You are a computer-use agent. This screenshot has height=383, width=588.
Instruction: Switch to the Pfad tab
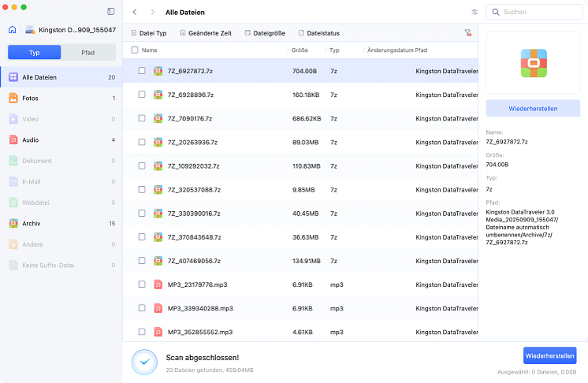[x=88, y=53]
